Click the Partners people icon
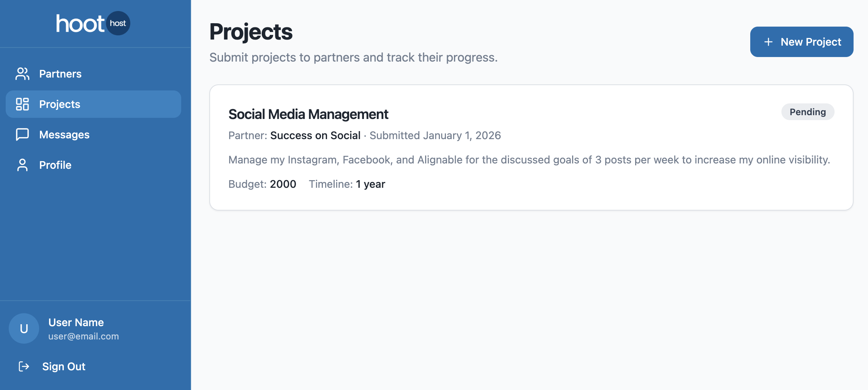The image size is (868, 390). point(22,74)
